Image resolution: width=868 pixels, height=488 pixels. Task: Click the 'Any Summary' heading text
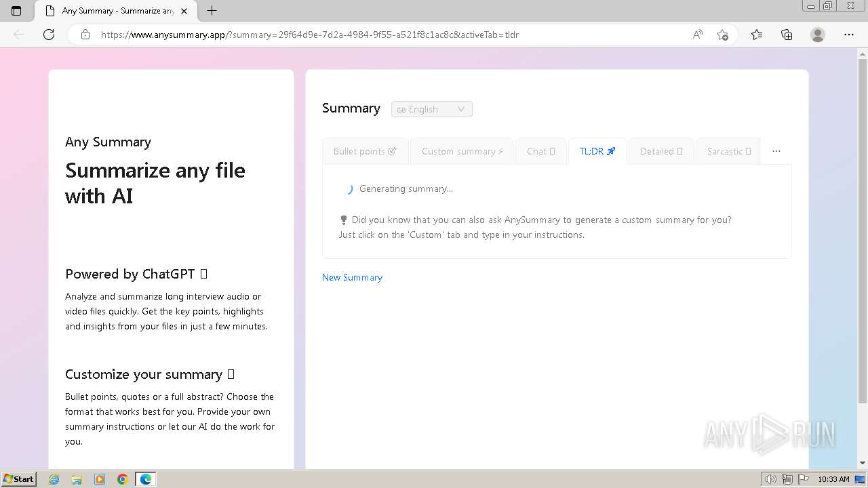tap(108, 142)
